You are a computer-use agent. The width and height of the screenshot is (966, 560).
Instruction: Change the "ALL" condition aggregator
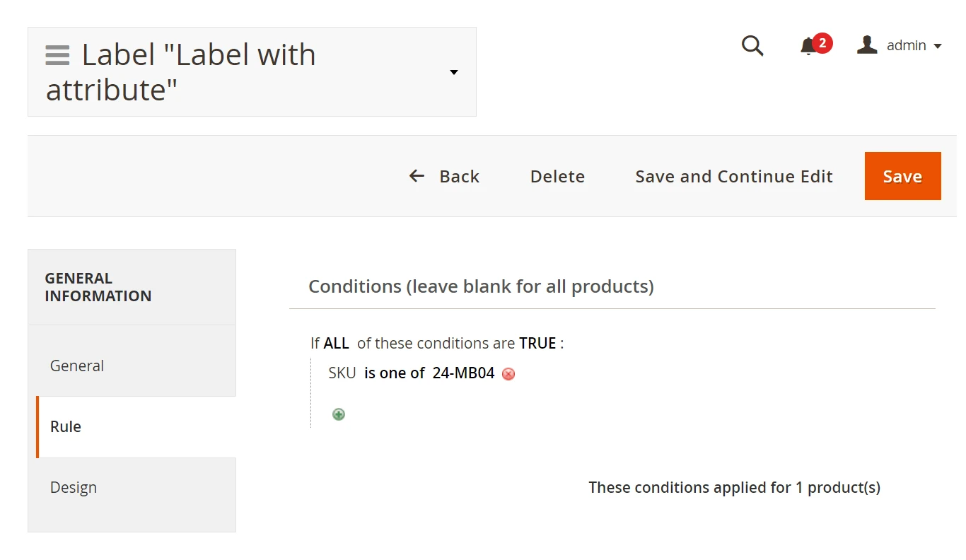(337, 344)
